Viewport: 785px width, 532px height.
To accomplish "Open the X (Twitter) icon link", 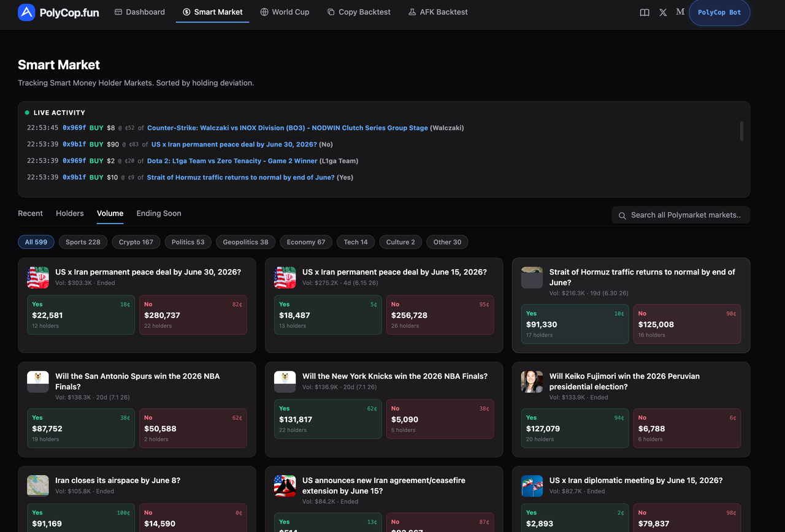I will 663,12.
